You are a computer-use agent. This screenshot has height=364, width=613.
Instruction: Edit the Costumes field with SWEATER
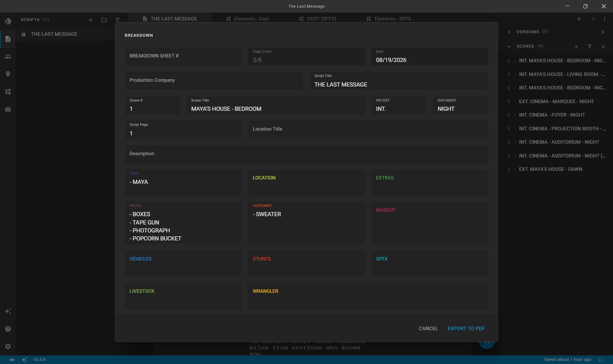point(306,223)
